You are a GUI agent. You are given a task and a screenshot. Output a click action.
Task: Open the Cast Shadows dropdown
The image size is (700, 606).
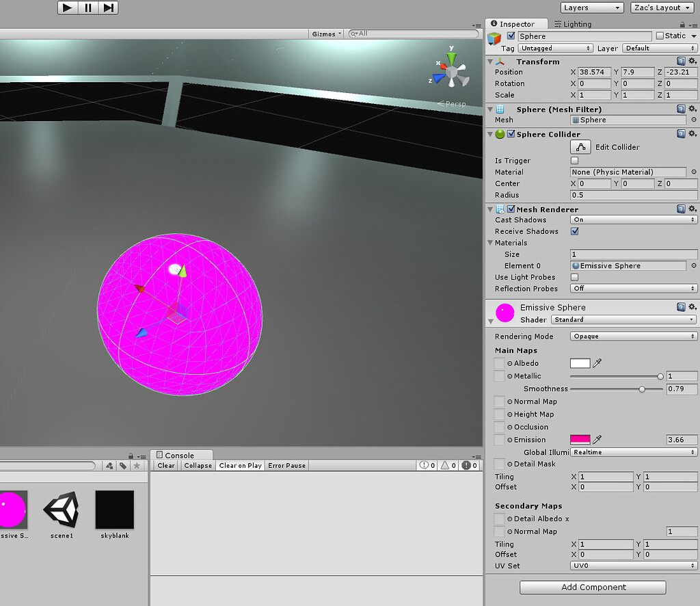click(x=632, y=220)
